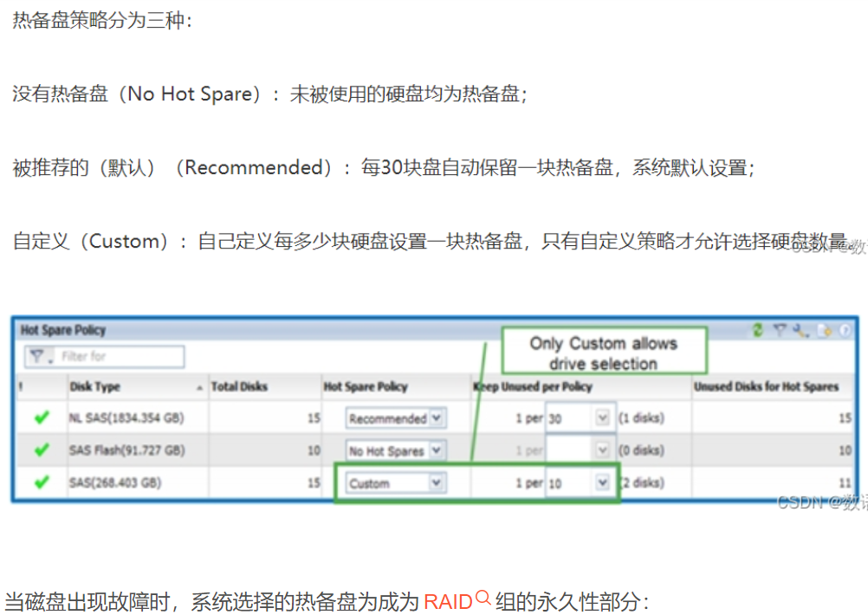Click the green checkmark on NL SAS row
The height and width of the screenshot is (615, 868).
point(40,418)
